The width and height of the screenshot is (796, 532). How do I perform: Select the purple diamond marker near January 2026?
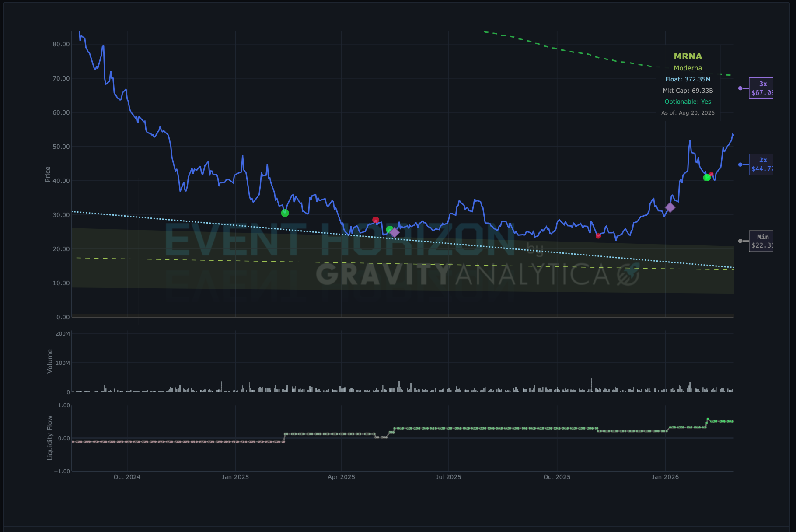[670, 207]
